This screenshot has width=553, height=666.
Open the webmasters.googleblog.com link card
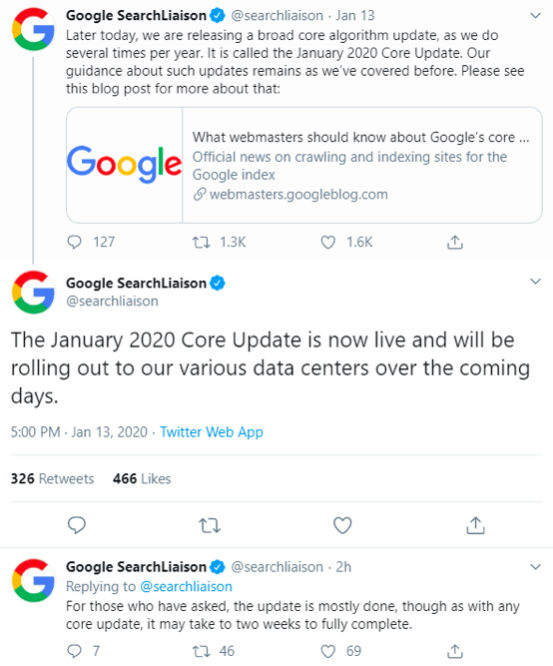coord(304,165)
